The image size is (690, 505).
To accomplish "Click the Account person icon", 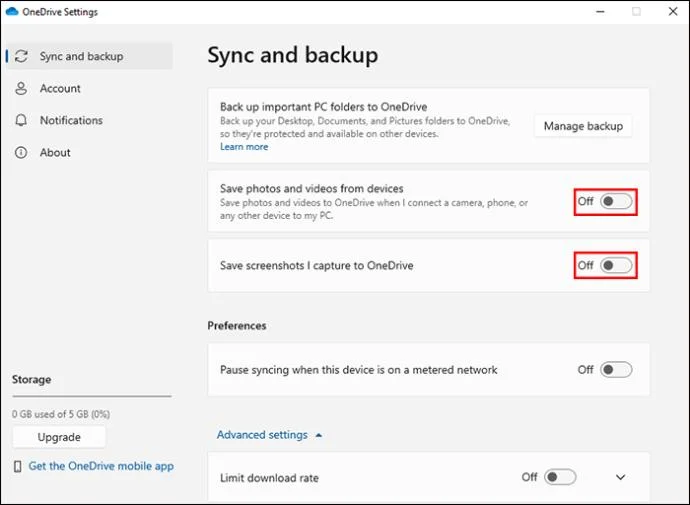I will point(21,88).
